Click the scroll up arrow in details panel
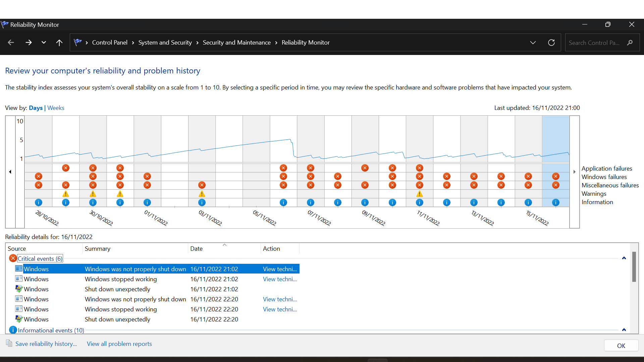The height and width of the screenshot is (362, 644). [x=624, y=258]
